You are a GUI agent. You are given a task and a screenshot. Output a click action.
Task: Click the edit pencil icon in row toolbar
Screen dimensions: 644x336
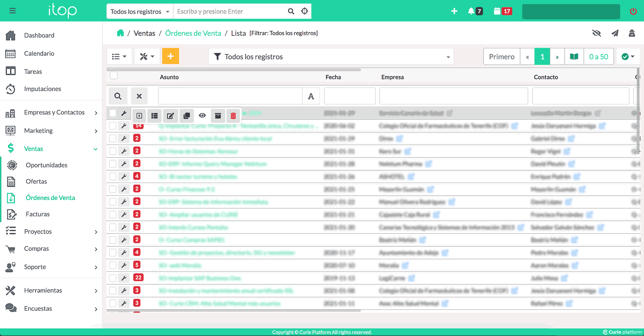point(170,116)
